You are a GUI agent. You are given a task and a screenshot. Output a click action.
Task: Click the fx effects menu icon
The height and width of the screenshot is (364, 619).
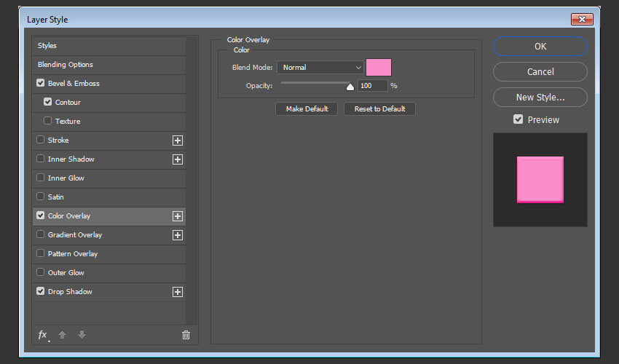[x=42, y=335]
